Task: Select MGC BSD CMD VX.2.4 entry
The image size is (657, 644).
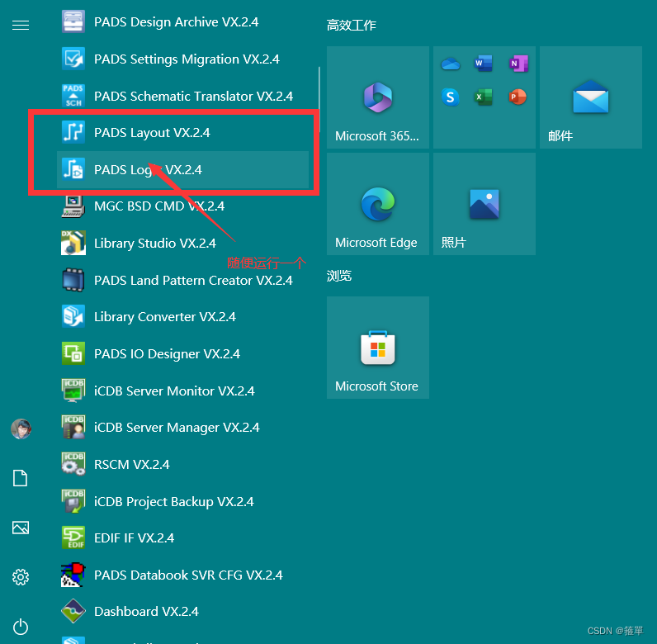Action: tap(158, 206)
